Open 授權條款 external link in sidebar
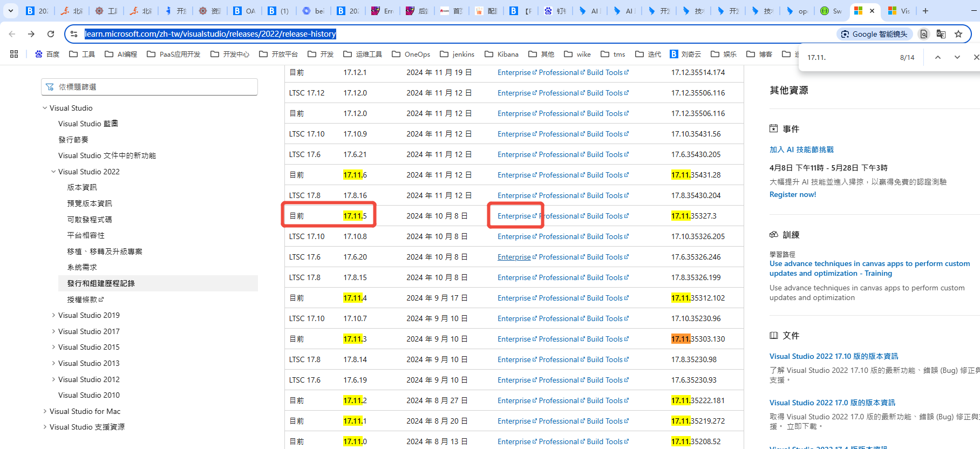Screen dimensions: 980x449 coord(85,300)
